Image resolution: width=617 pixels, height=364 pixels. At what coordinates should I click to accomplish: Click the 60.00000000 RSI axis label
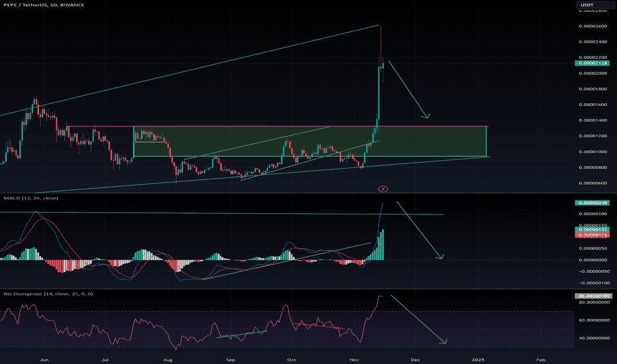(x=594, y=320)
